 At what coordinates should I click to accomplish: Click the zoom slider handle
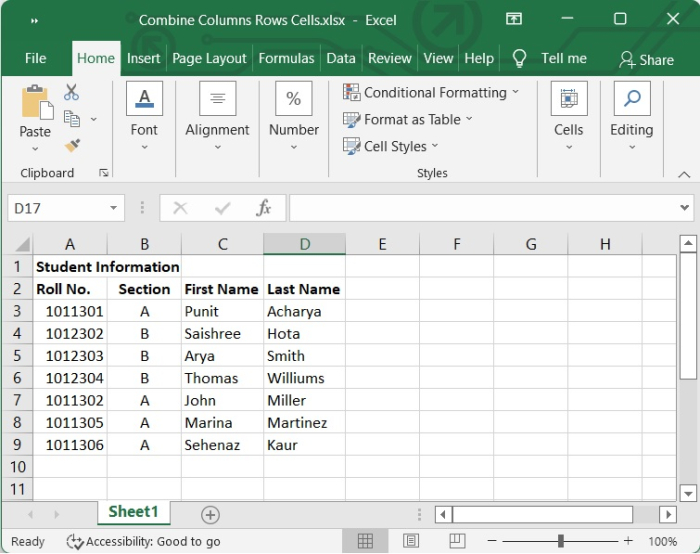click(561, 541)
